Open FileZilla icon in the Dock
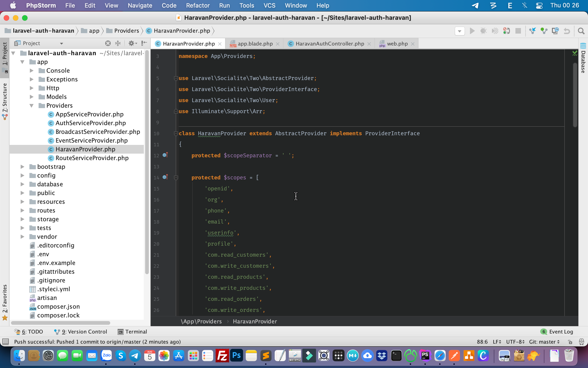 [x=222, y=356]
